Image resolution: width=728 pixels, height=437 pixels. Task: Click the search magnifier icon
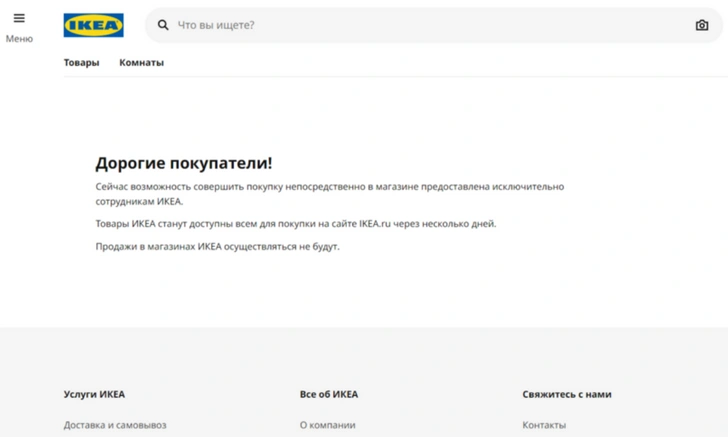(x=163, y=25)
